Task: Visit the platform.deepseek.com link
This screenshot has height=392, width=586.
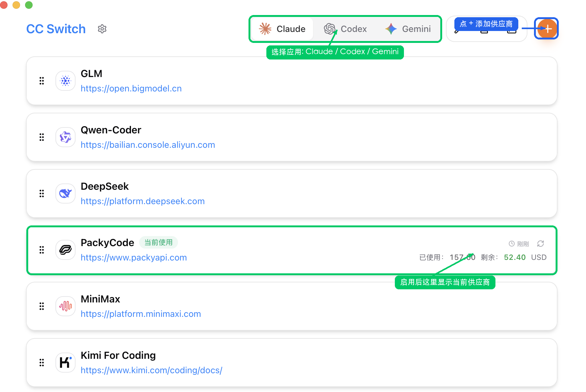Action: [143, 201]
